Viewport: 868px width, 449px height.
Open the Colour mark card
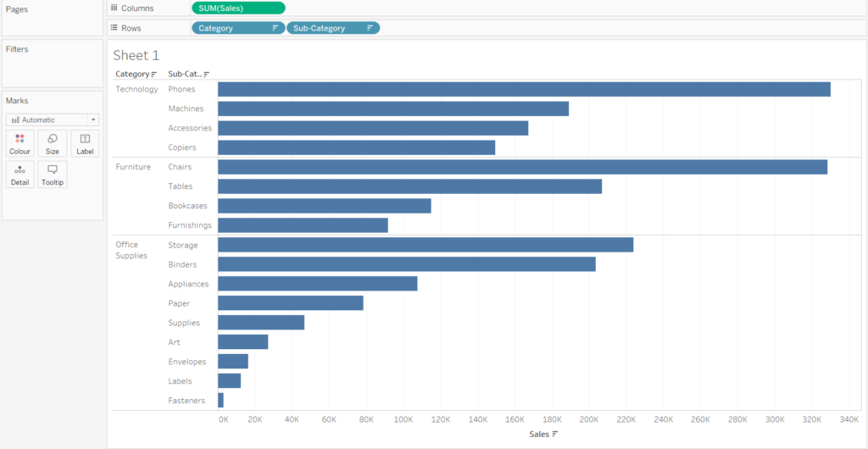coord(20,143)
